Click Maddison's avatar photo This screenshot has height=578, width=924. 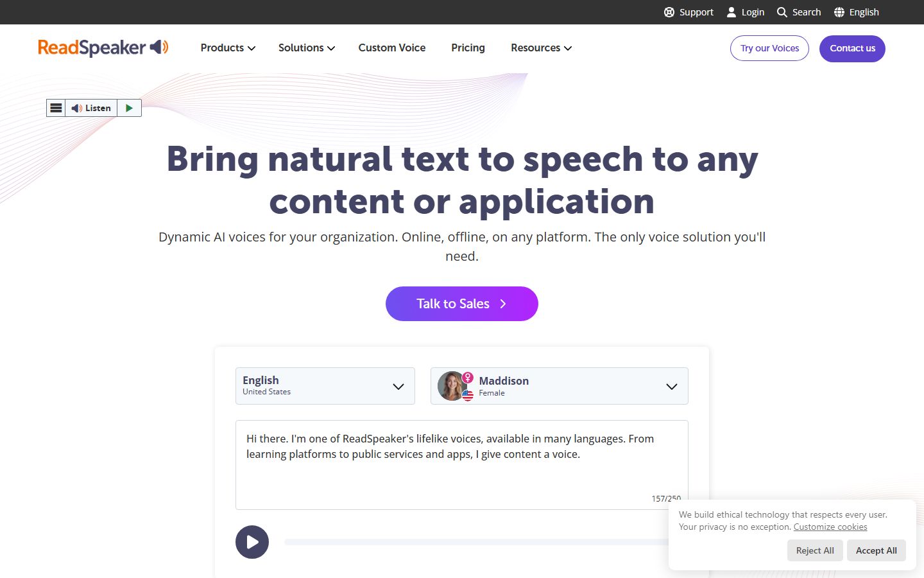click(x=452, y=386)
